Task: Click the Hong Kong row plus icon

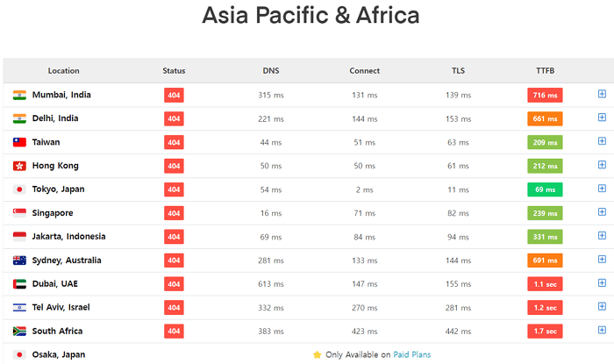Action: (x=602, y=165)
